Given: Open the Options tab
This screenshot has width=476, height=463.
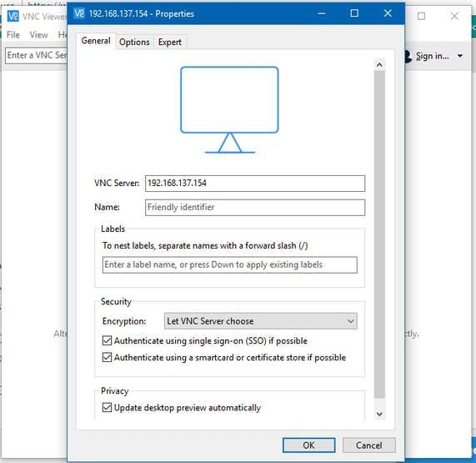Looking at the screenshot, I should (x=134, y=42).
